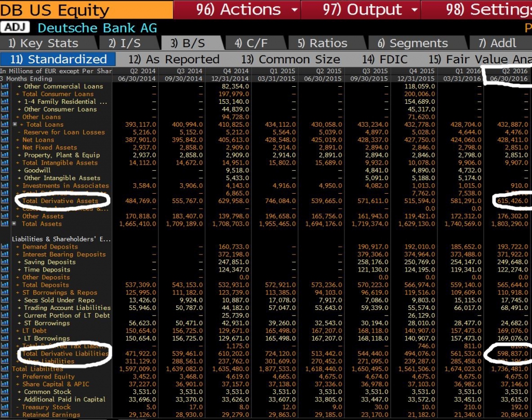Open chart icon for Retained Earnings row
Viewport: 532px width, 420px height.
coord(5,414)
